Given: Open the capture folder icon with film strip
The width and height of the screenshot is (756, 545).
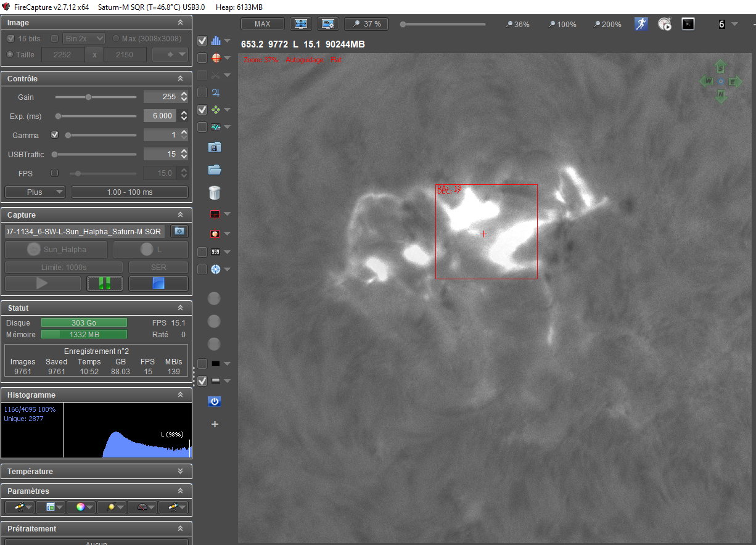Looking at the screenshot, I should 215,147.
